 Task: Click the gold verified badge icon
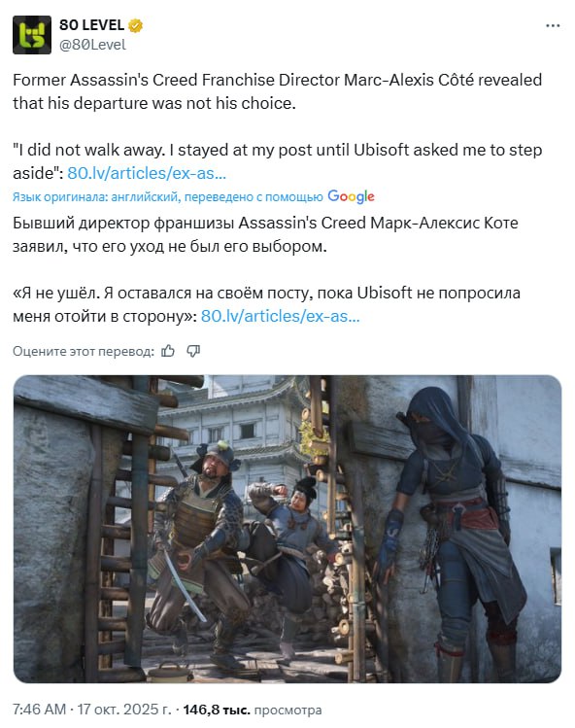tap(136, 25)
